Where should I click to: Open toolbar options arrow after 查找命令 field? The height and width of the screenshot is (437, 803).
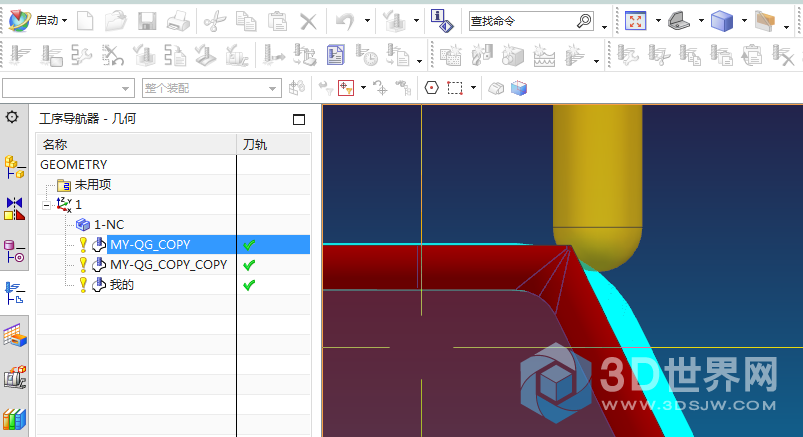604,27
